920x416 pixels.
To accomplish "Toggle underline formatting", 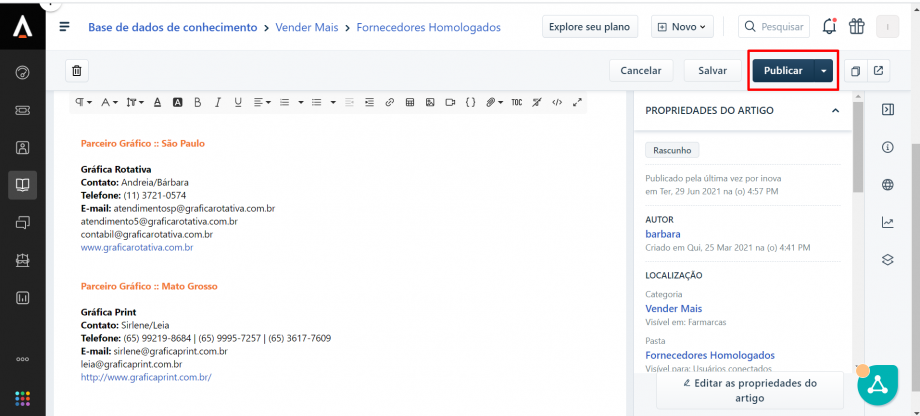I will click(238, 102).
